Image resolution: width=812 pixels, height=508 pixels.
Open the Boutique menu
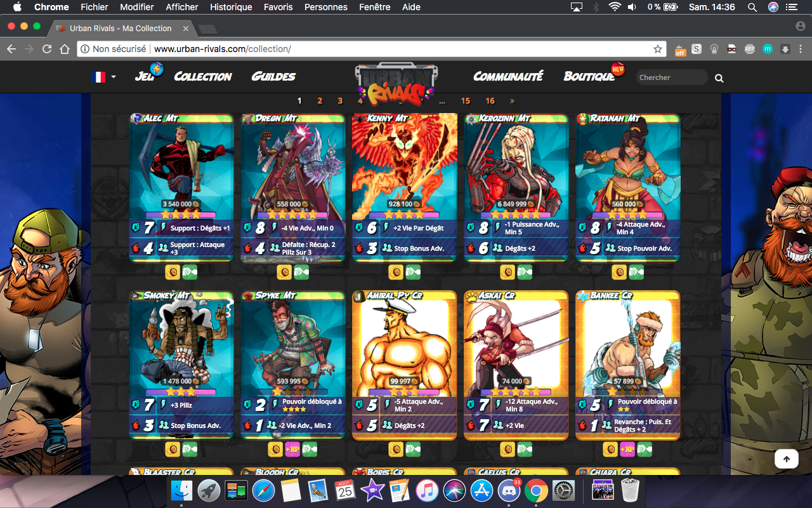click(589, 76)
